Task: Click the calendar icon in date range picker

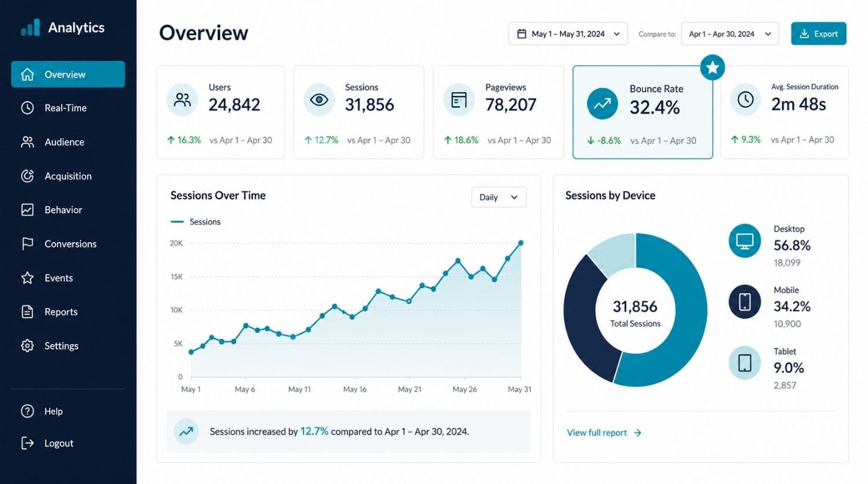Action: 521,34
